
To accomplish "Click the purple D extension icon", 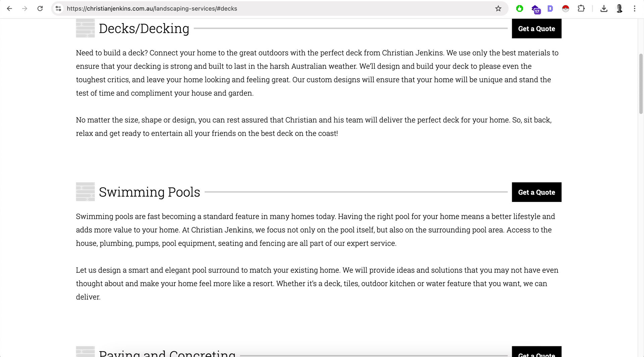I will coord(550,9).
